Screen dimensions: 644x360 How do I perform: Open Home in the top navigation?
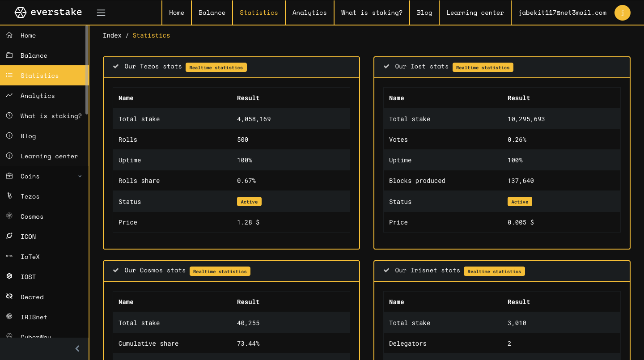coord(177,13)
